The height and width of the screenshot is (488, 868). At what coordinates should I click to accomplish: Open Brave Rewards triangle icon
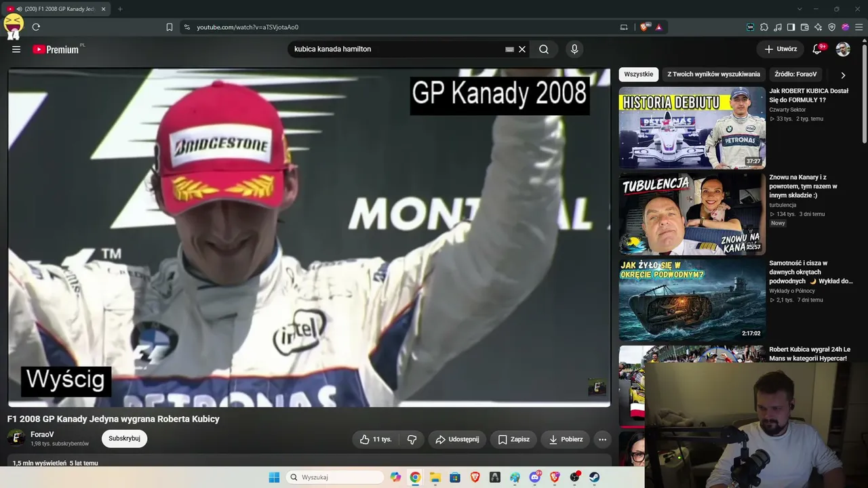coord(658,27)
